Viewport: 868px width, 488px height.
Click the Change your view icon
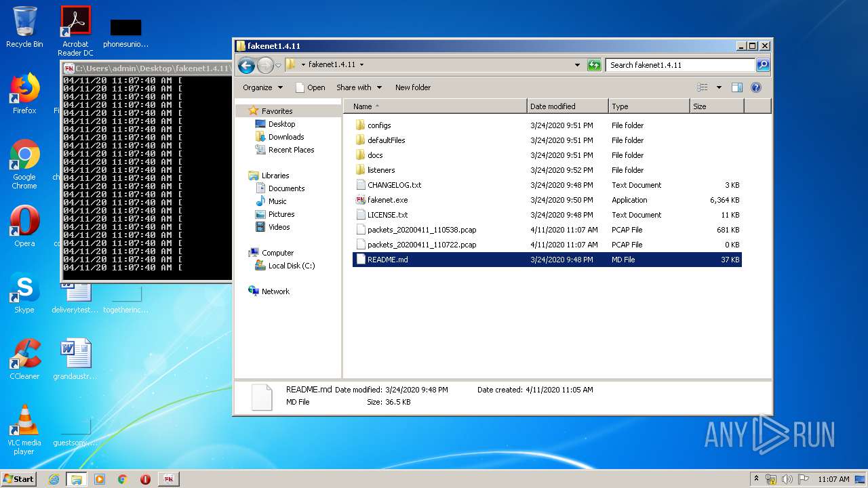coord(703,87)
